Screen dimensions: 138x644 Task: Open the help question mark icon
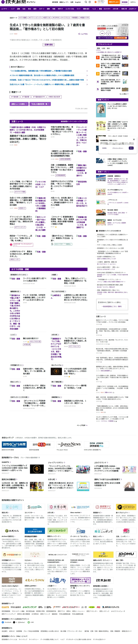(x=90, y=2)
